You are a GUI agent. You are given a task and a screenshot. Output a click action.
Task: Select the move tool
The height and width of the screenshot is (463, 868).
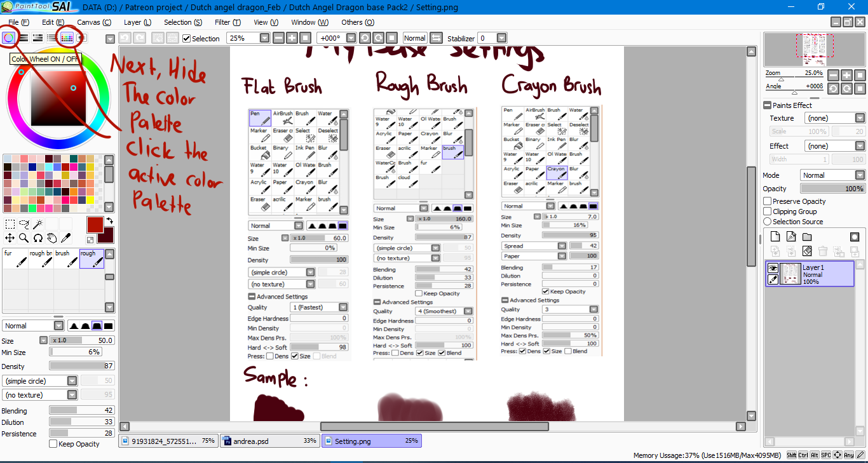tap(10, 238)
